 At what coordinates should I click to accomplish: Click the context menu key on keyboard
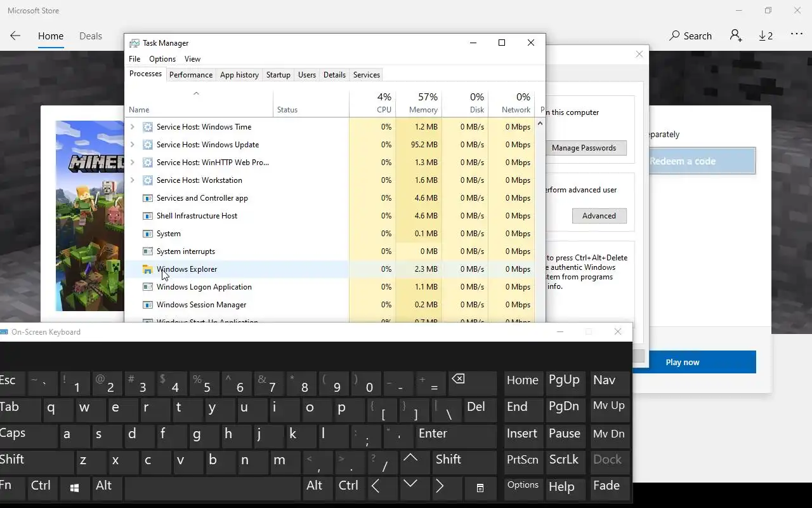coord(480,488)
